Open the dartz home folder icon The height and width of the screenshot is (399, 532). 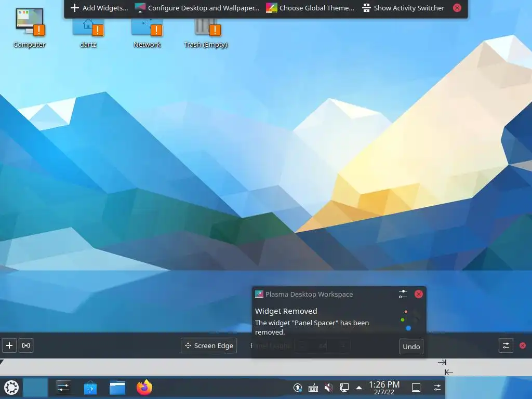click(x=88, y=32)
